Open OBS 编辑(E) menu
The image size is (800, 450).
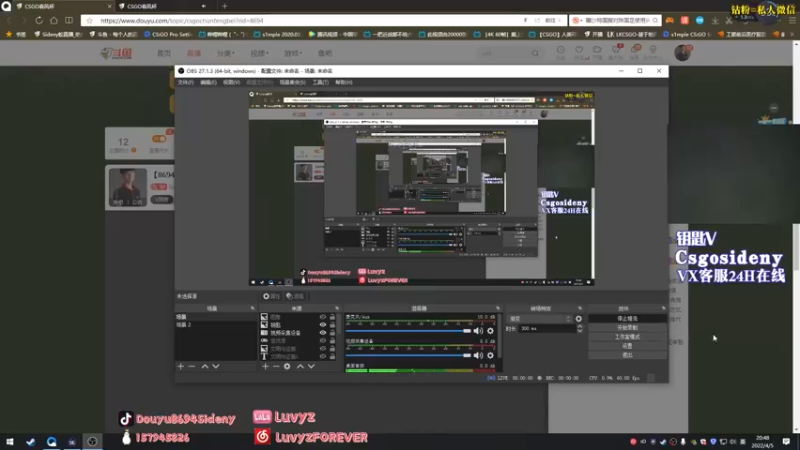click(208, 82)
